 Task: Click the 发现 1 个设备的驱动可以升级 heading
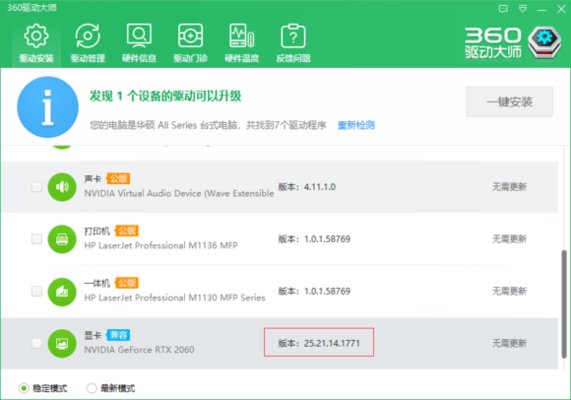click(165, 96)
